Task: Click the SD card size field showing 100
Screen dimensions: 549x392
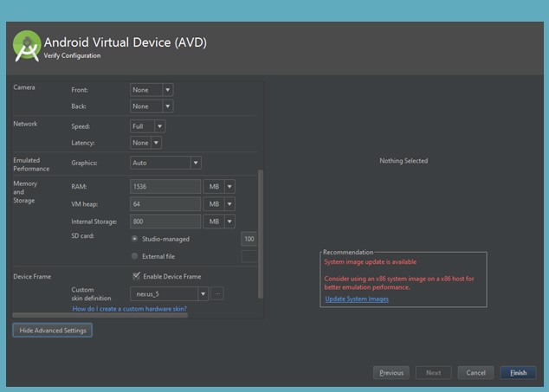Action: pyautogui.click(x=249, y=239)
